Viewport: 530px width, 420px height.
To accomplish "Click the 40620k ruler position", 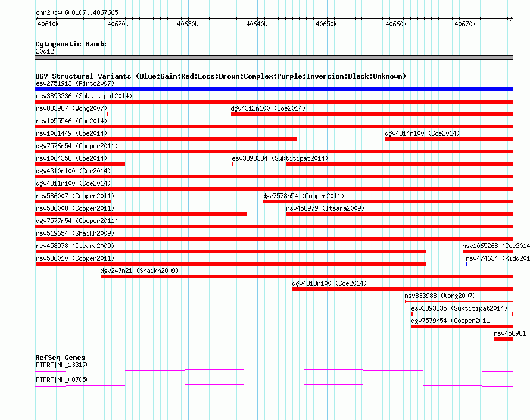I will [x=118, y=24].
